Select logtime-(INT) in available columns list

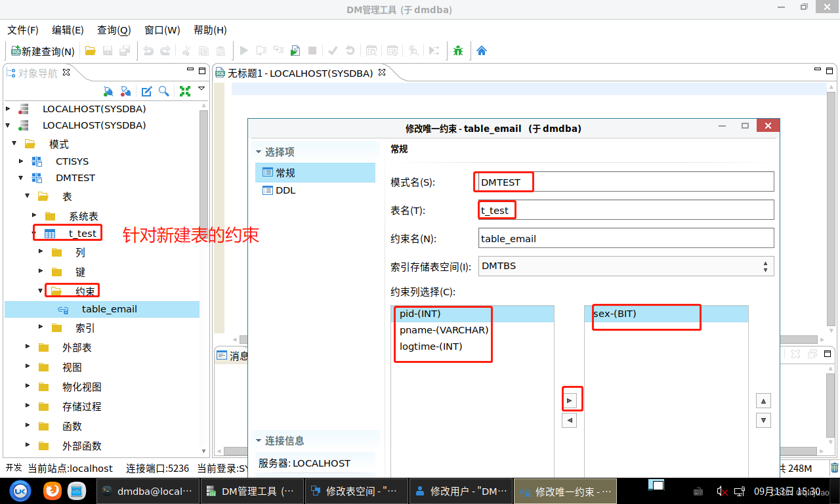[472, 346]
